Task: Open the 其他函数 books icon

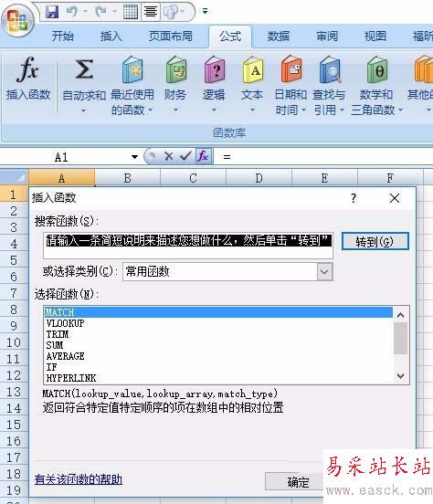Action: coord(423,69)
